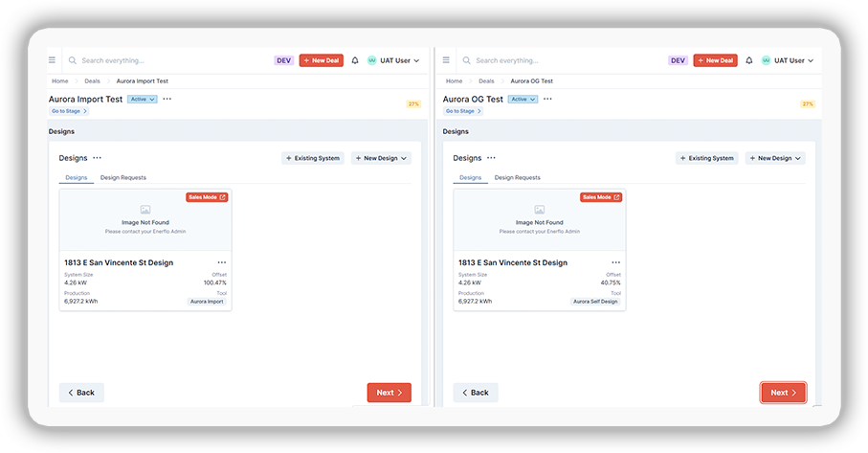The width and height of the screenshot is (868, 453).
Task: Open hamburger menu in Aurora Import Test window
Action: point(52,59)
